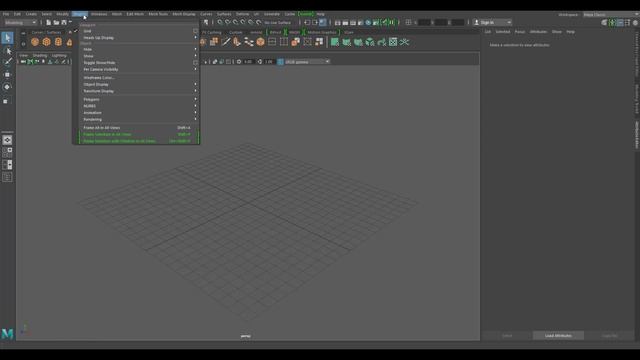
Task: Expand the Animation submenu in Display menu
Action: point(138,113)
